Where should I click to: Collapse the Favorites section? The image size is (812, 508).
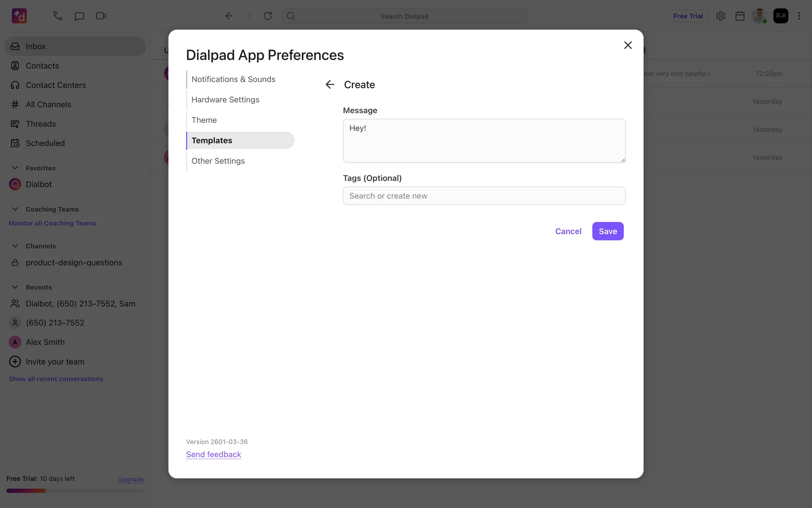pyautogui.click(x=15, y=168)
